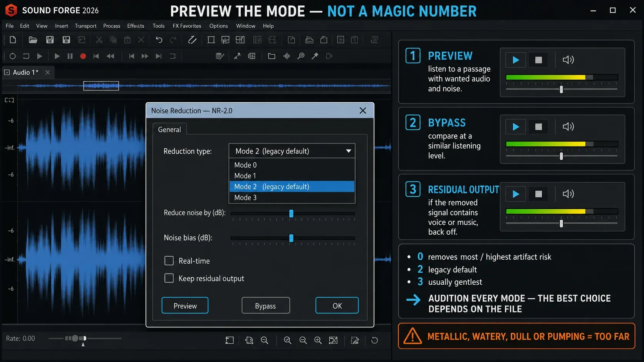Open the Transport menu

click(86, 26)
